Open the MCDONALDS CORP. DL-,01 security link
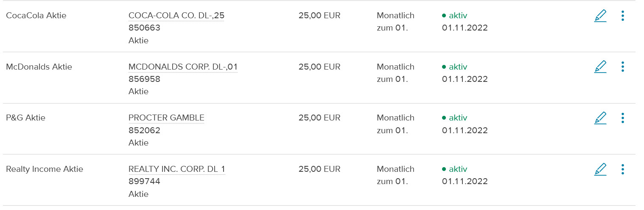 point(183,67)
